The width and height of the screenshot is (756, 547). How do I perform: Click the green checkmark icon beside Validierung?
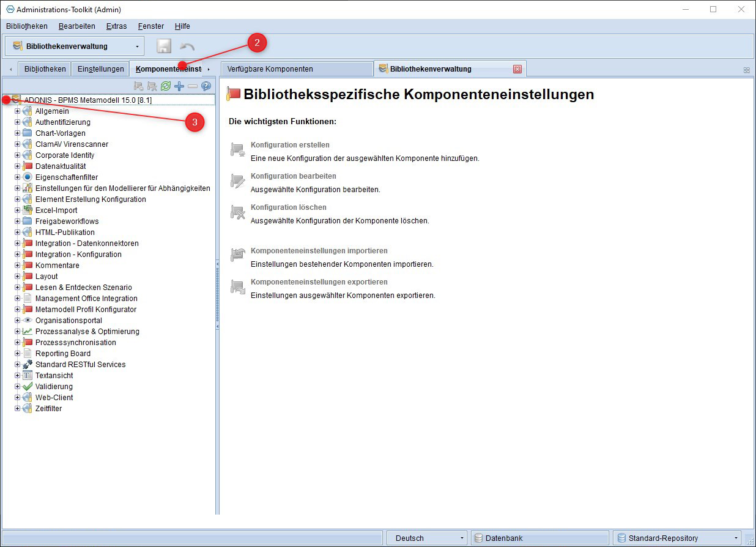coord(28,387)
